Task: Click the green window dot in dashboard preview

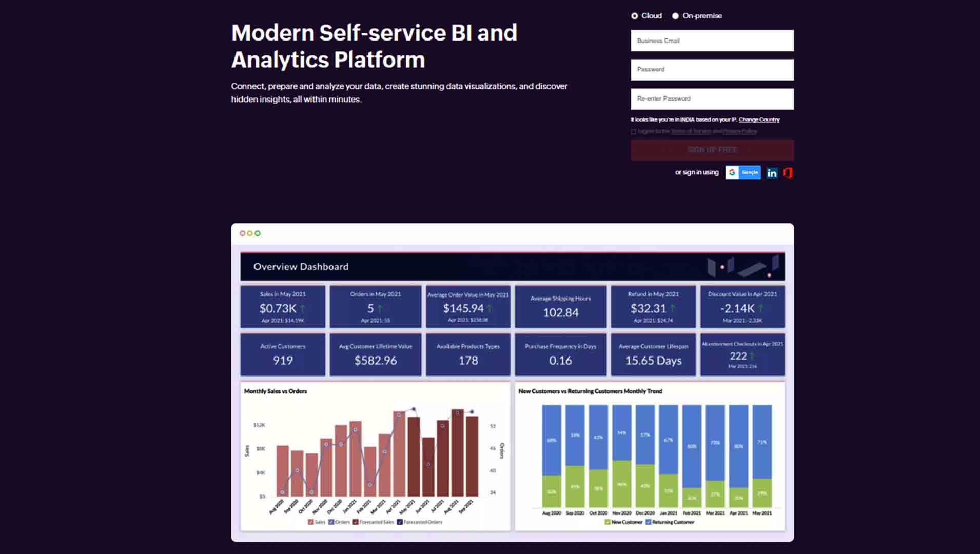Action: tap(258, 233)
